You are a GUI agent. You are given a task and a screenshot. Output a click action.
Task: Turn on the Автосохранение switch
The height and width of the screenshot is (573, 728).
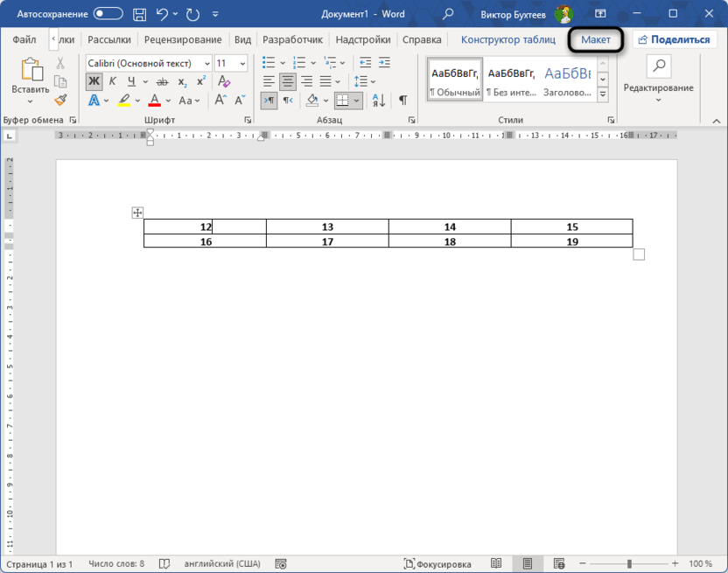pyautogui.click(x=108, y=14)
